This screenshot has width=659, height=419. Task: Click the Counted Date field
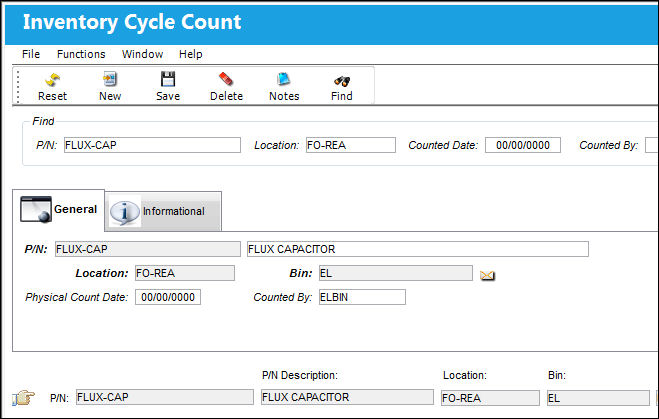point(523,145)
